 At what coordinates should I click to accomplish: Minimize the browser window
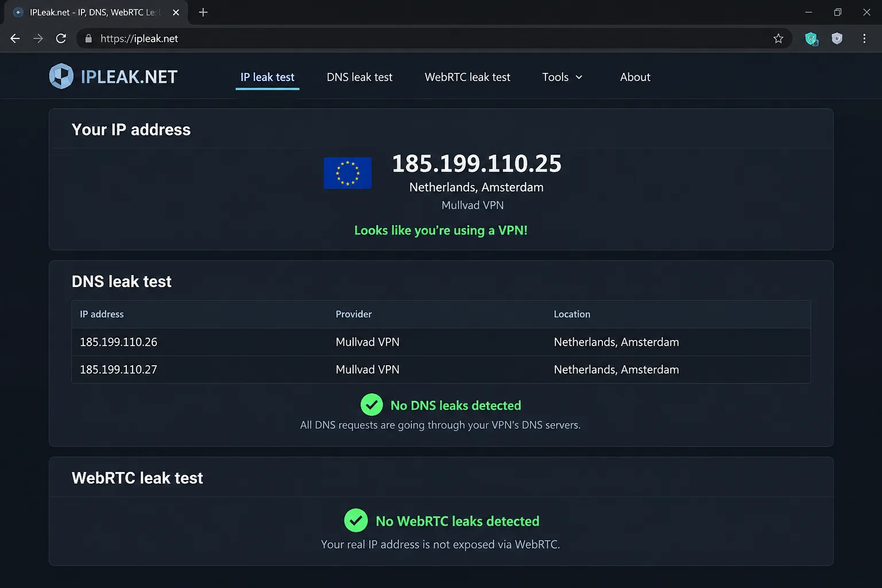tap(808, 12)
